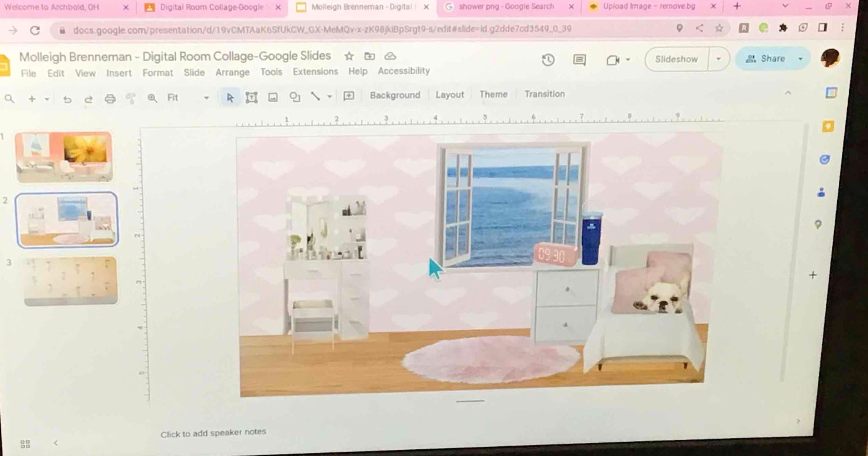Click the Background button
The height and width of the screenshot is (456, 868).
tap(395, 95)
